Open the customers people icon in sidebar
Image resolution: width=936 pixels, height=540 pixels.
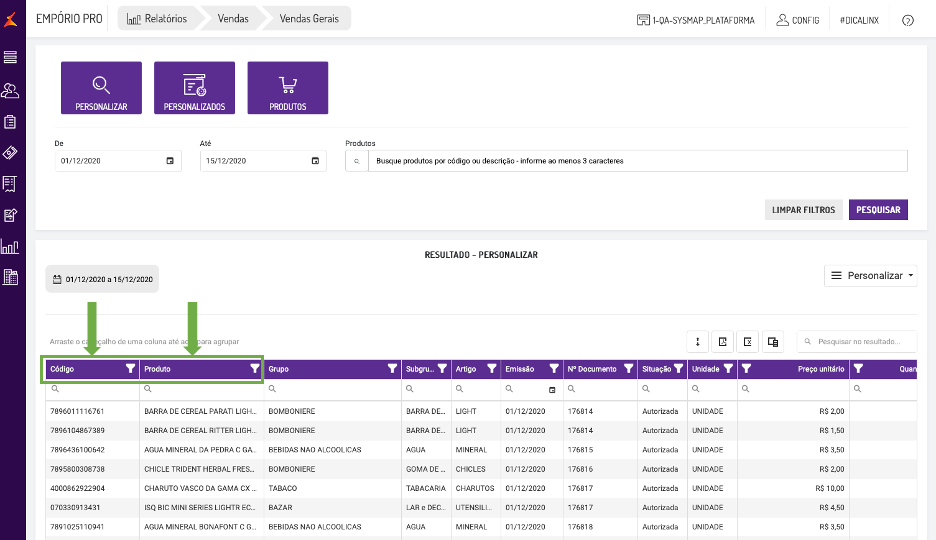click(10, 91)
